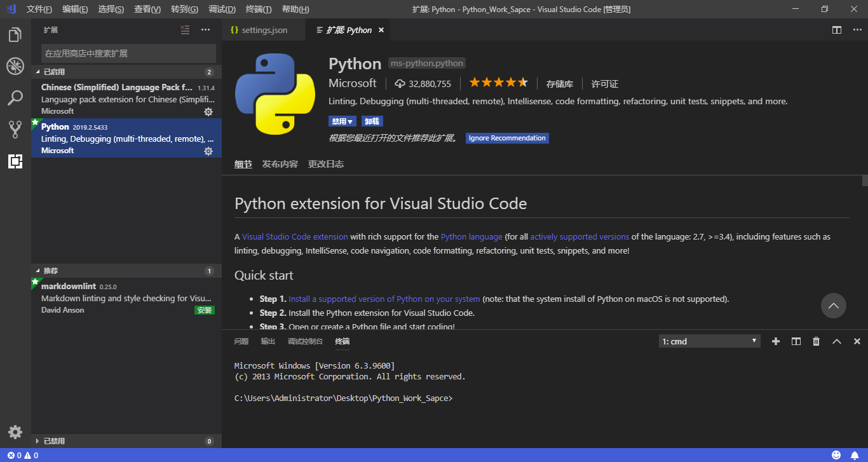868x462 pixels.
Task: Open the 'actively supported versions' link
Action: coord(580,236)
